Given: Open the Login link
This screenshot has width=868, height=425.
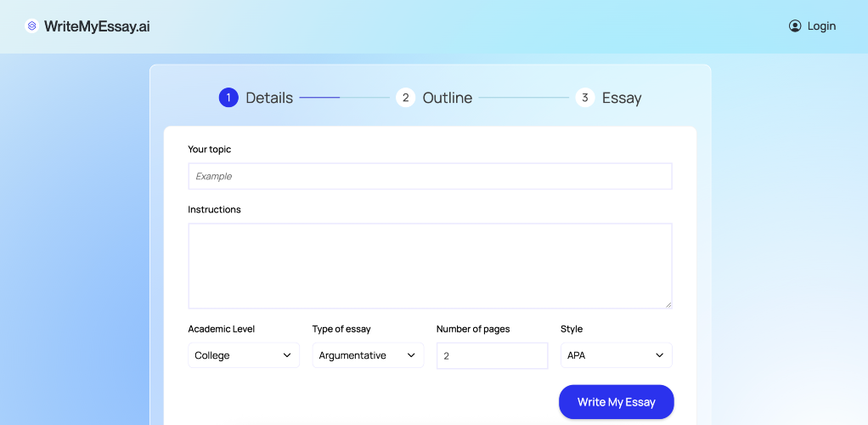Looking at the screenshot, I should tap(812, 26).
